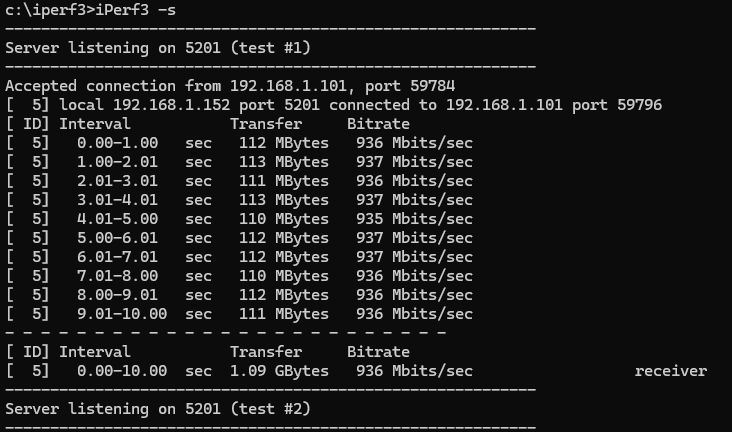Click the 5.00-6.01 interval entry

pos(117,238)
